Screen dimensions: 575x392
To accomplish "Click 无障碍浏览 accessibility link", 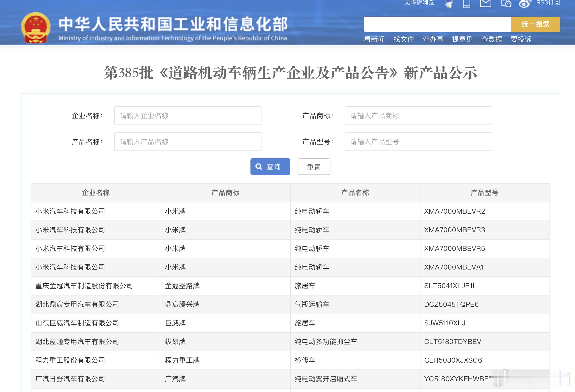I will (x=419, y=2).
